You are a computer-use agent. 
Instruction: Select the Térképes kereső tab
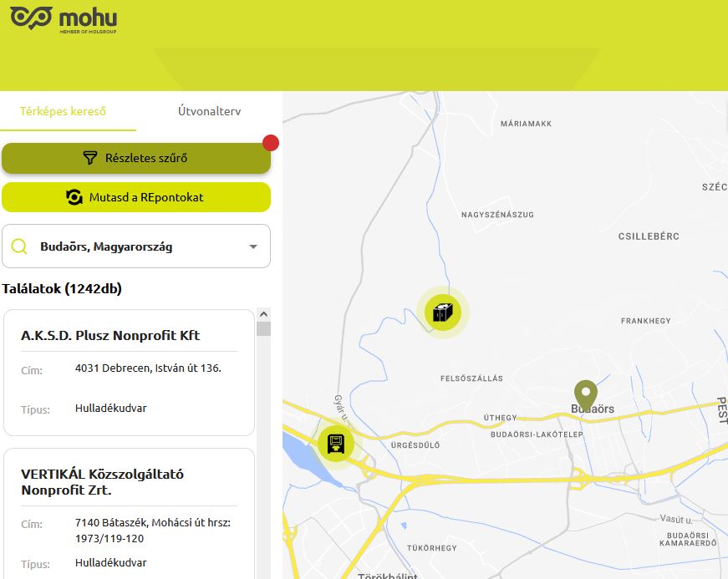point(63,111)
